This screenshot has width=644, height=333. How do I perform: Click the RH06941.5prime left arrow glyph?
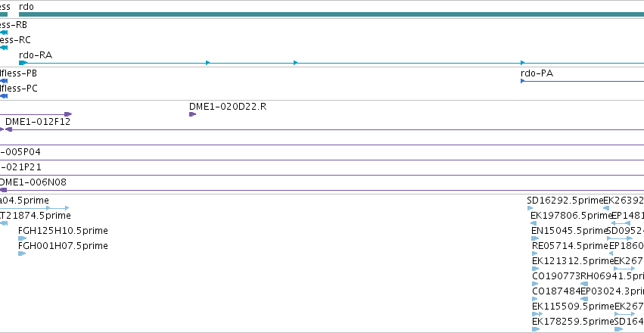coord(584,284)
